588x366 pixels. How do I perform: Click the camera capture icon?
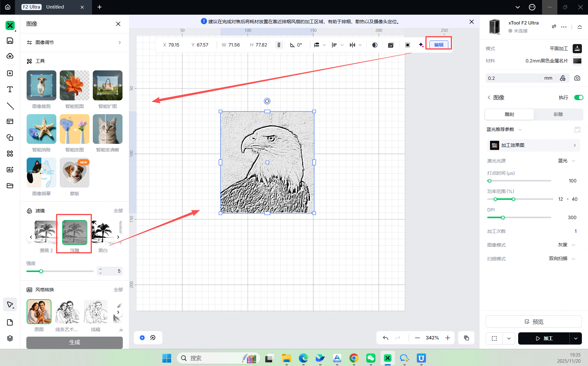[577, 78]
